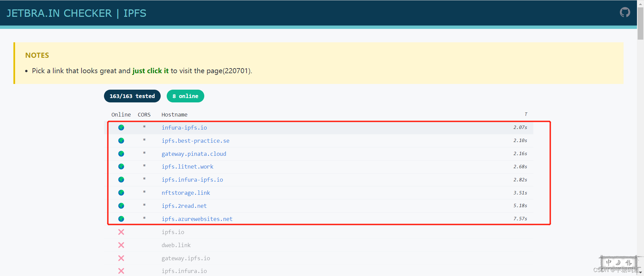Image resolution: width=644 pixels, height=276 pixels.
Task: Click the Online column header
Action: click(x=121, y=114)
